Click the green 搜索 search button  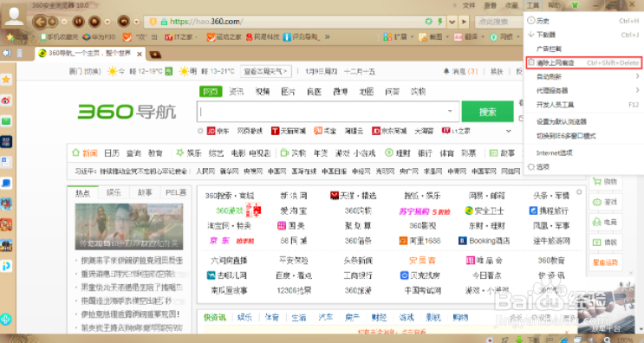tap(487, 112)
